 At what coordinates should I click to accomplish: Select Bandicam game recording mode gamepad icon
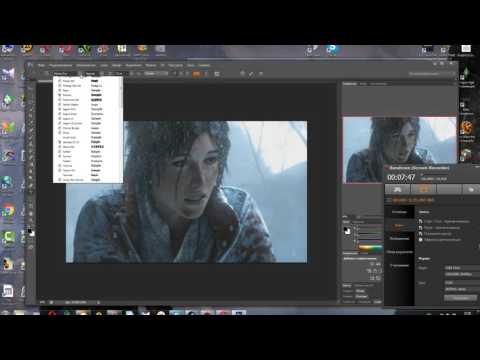coord(397,189)
